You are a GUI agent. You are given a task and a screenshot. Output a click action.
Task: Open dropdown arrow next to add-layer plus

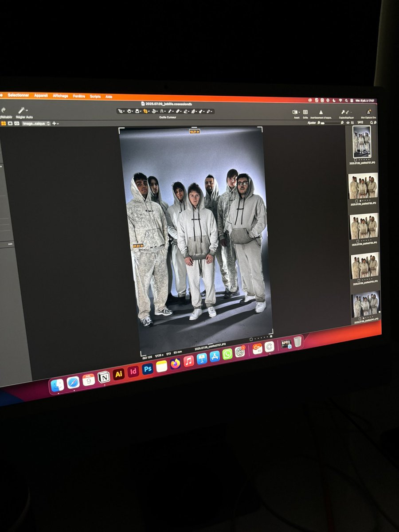58,124
